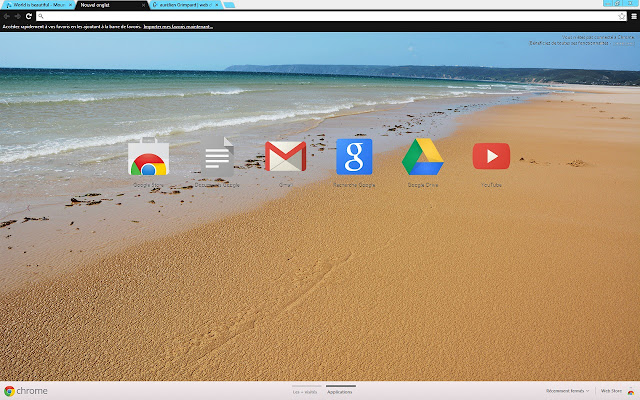Click the Web Store icon in the bottom-right corner
640x400 pixels.
pos(631,391)
